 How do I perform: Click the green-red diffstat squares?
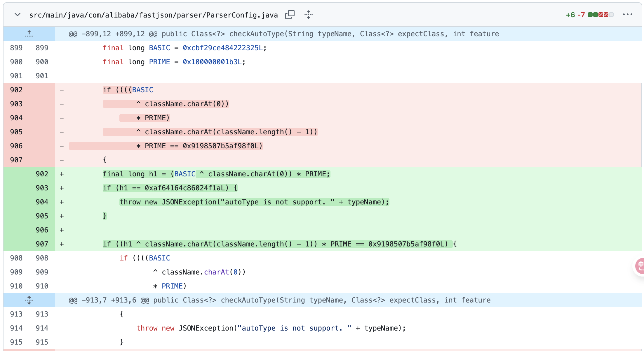click(x=601, y=15)
